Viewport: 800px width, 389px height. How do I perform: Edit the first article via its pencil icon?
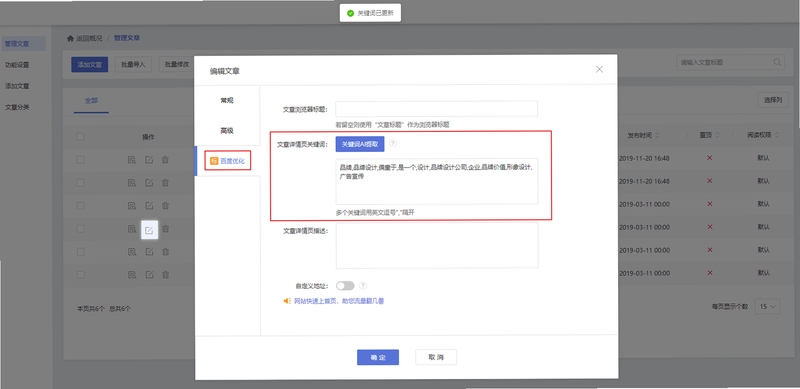point(149,160)
